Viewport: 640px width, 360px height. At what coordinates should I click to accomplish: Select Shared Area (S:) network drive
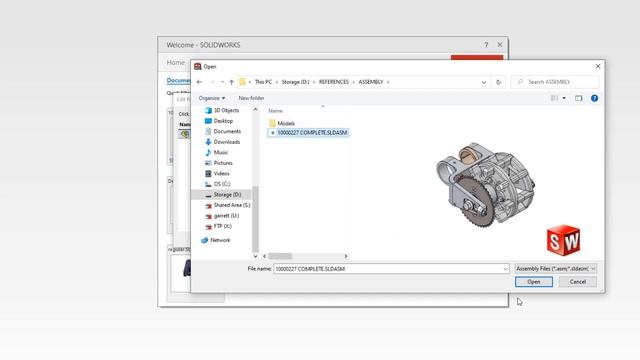(x=228, y=205)
